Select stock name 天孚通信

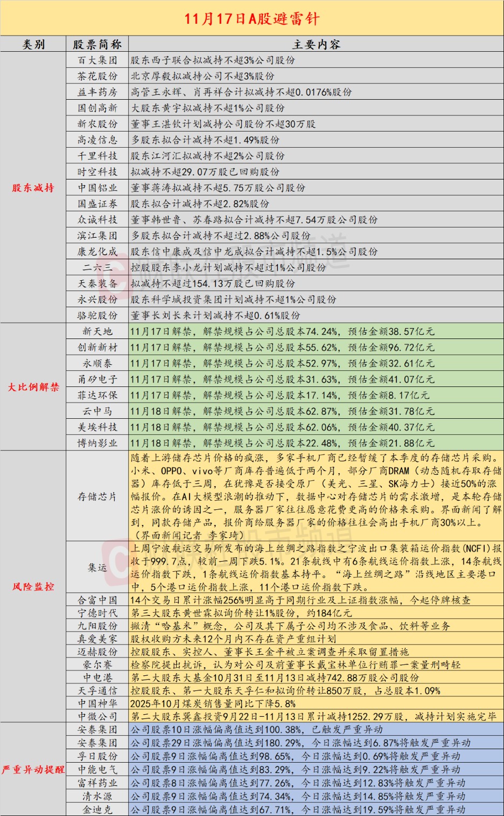(x=97, y=690)
